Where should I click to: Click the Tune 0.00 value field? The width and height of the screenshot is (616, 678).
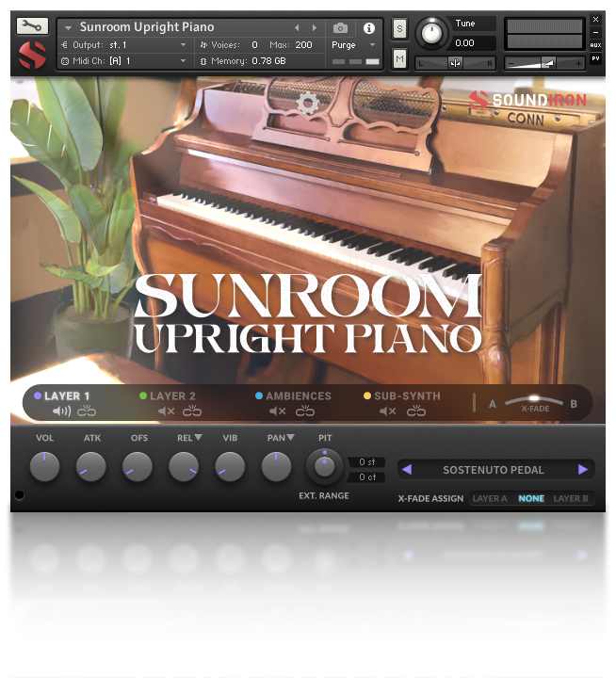[474, 42]
